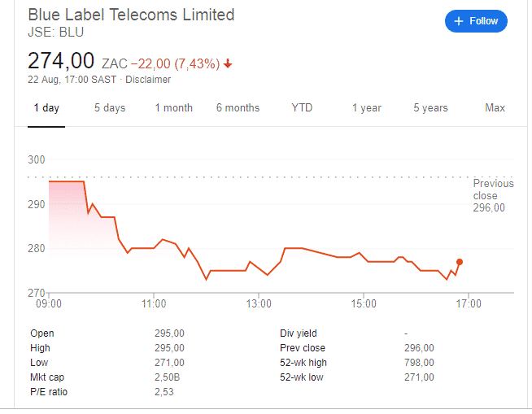Select the YTD range tab
This screenshot has height=414, width=532.
pyautogui.click(x=302, y=107)
